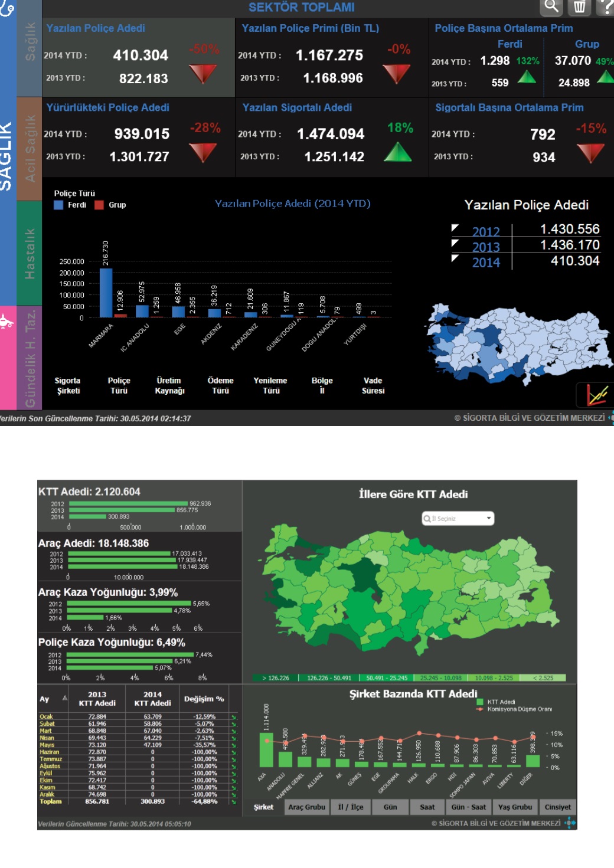Click red down arrow for Yazılan Poliçe Adedi

click(x=203, y=74)
